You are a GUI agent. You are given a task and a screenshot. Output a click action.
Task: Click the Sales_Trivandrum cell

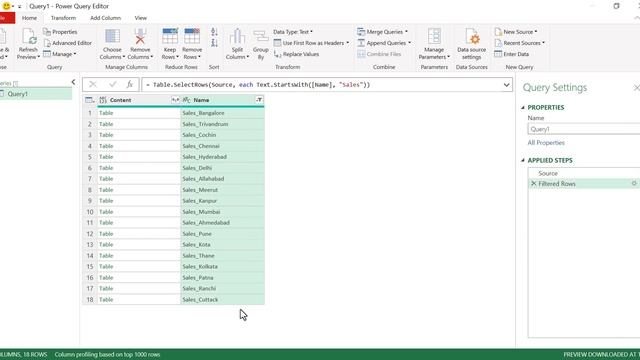click(x=222, y=124)
